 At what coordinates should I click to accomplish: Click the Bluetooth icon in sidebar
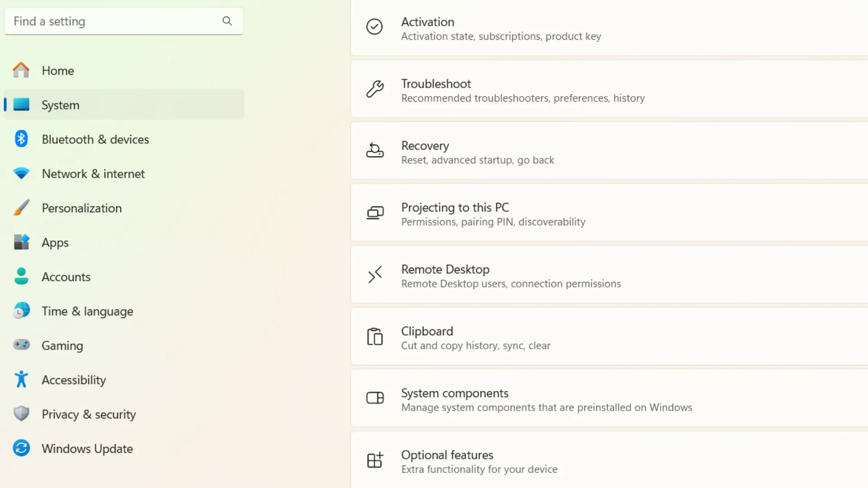click(x=21, y=139)
